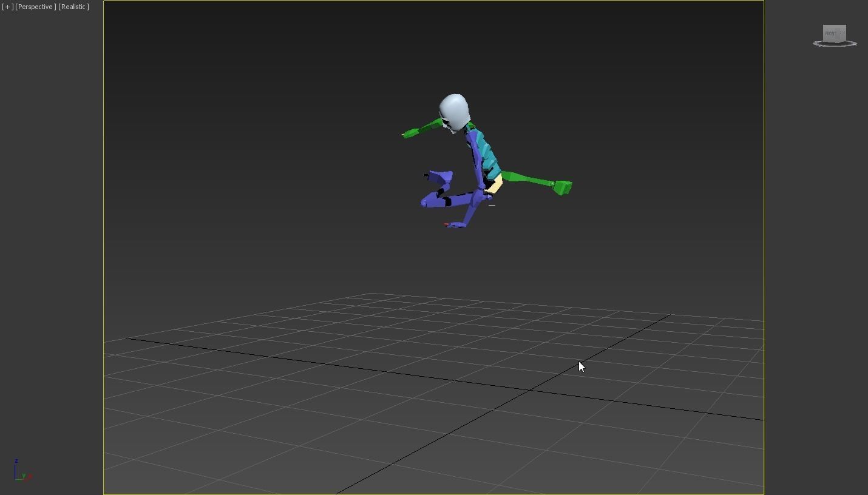Select the green arm extending left
This screenshot has width=868, height=495.
point(422,129)
